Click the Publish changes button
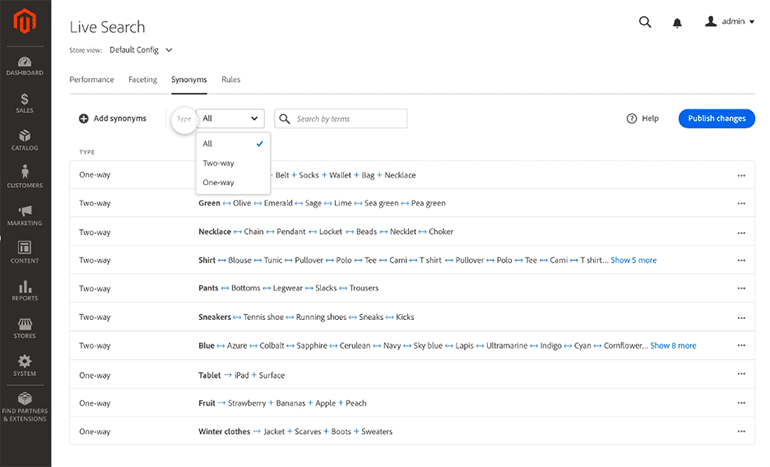The width and height of the screenshot is (770, 467). coord(716,118)
